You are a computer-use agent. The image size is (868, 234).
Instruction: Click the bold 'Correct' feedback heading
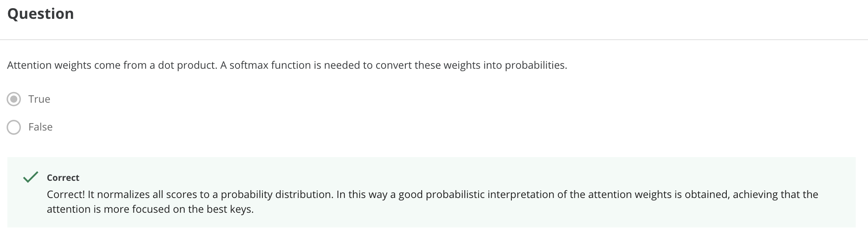(63, 178)
